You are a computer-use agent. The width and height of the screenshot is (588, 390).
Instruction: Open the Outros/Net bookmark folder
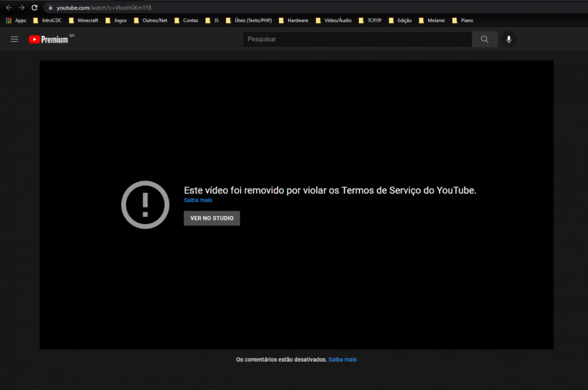pos(151,20)
